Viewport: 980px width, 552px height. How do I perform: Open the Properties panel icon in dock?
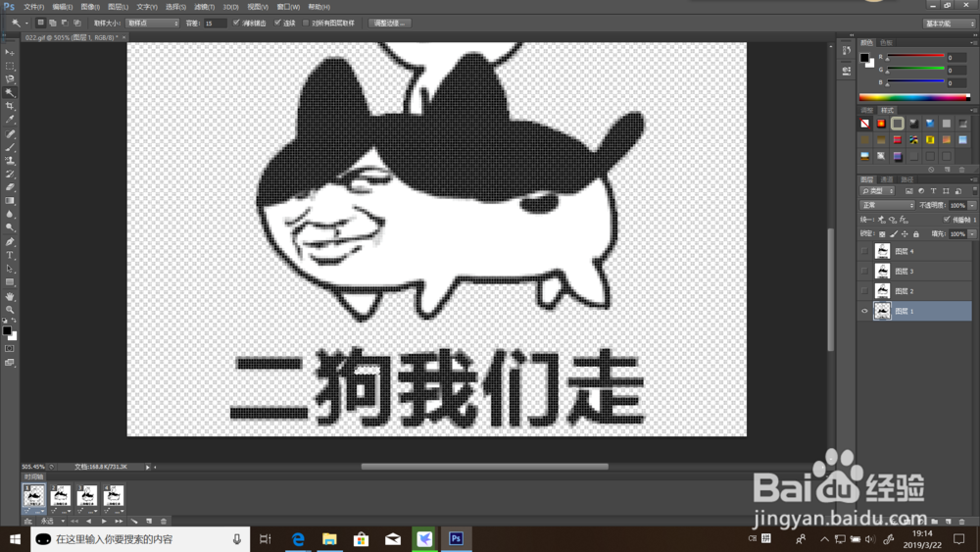pos(847,71)
